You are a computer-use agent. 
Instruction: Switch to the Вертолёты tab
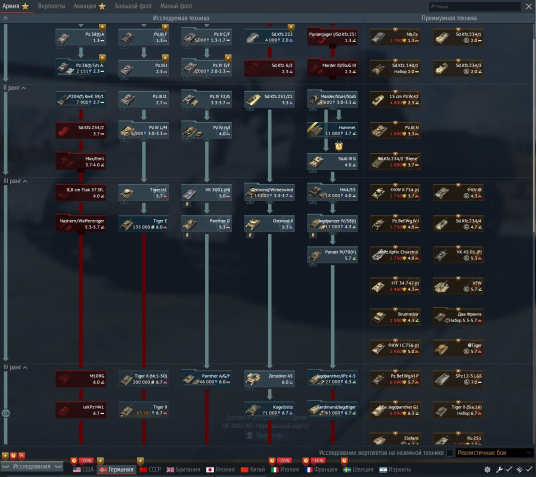click(51, 6)
